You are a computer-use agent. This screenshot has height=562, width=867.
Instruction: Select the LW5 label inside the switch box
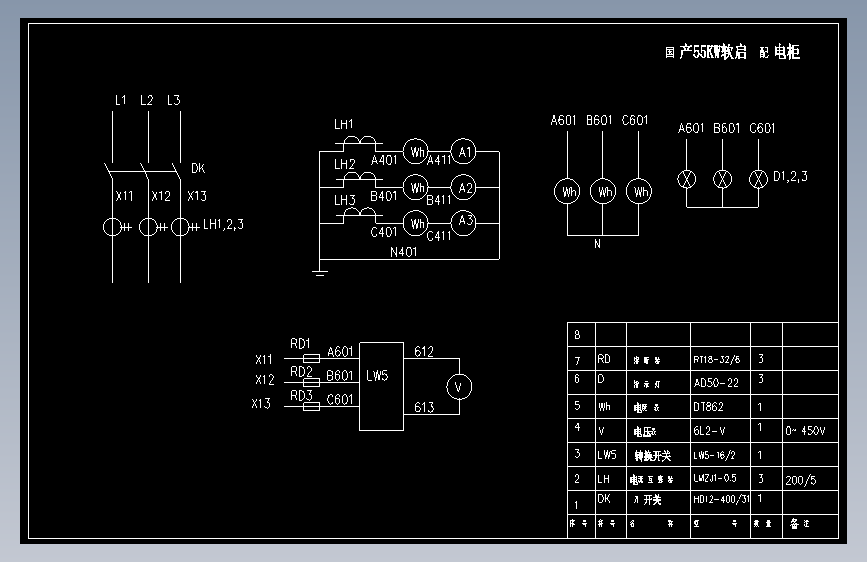tap(377, 376)
